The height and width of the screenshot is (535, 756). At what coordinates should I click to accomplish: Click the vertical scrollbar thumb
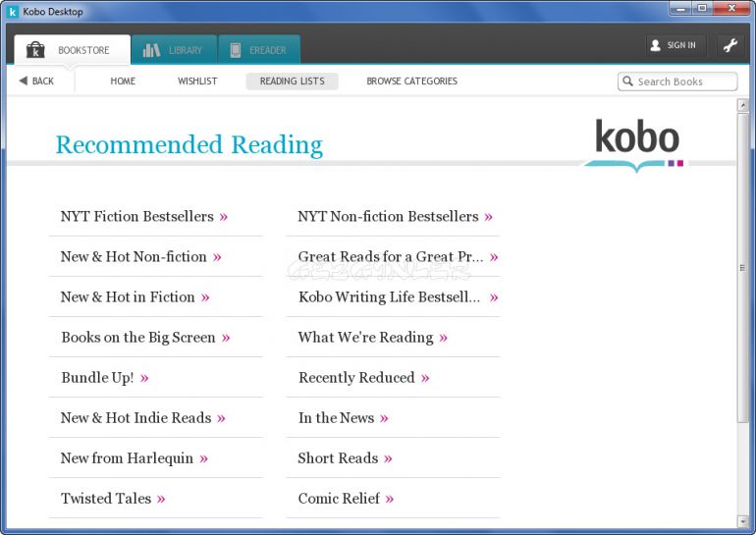(743, 268)
